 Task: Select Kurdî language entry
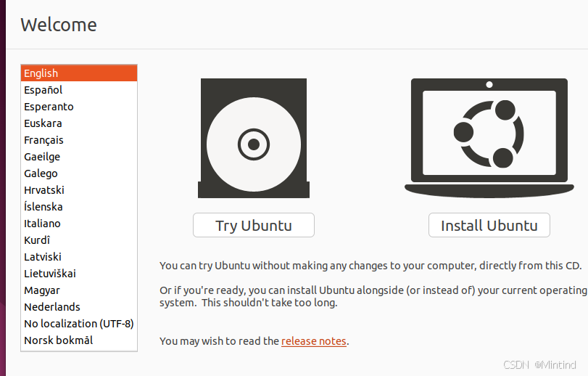coord(79,240)
